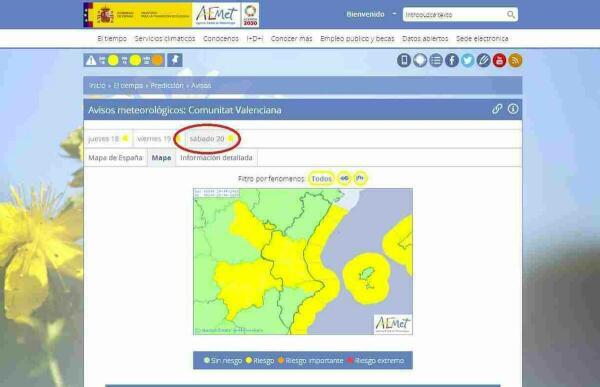
Task: Toggle the last phenomenon filter icon
Action: 360,178
